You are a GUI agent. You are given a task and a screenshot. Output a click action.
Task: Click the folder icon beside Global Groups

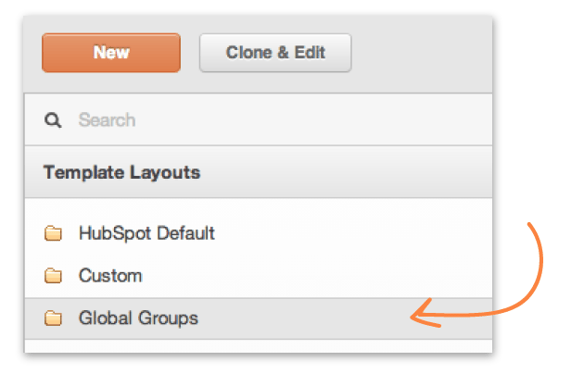53,318
